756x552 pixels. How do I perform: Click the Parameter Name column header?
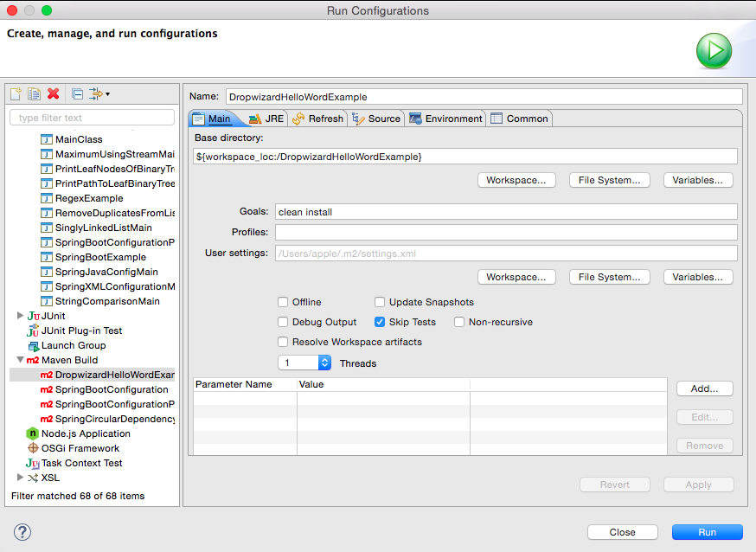tap(245, 385)
